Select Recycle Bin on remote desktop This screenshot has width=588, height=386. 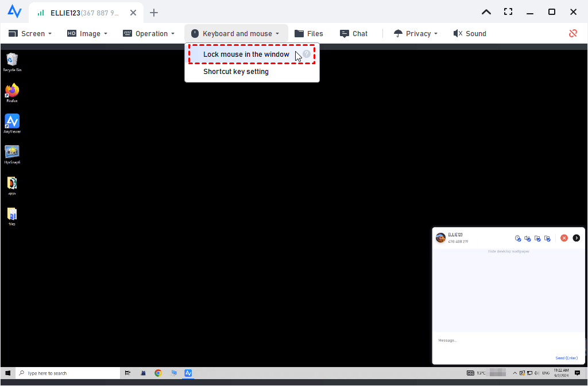coord(12,62)
